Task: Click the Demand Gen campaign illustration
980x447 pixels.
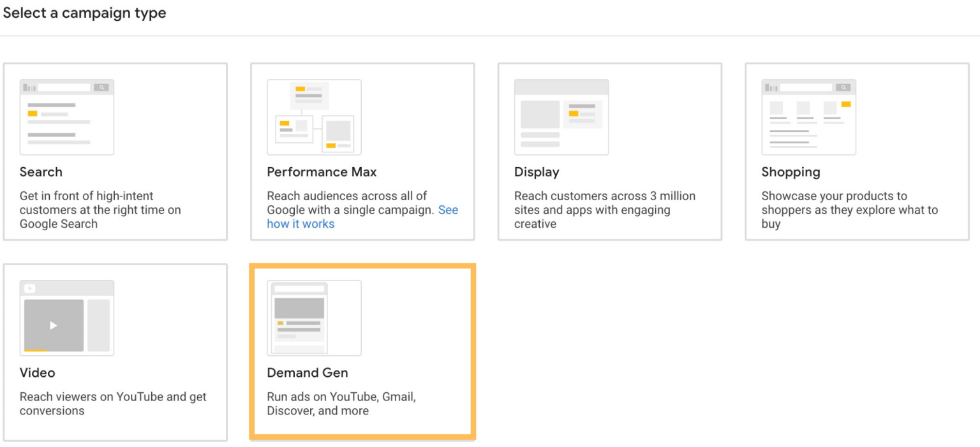Action: pos(314,318)
